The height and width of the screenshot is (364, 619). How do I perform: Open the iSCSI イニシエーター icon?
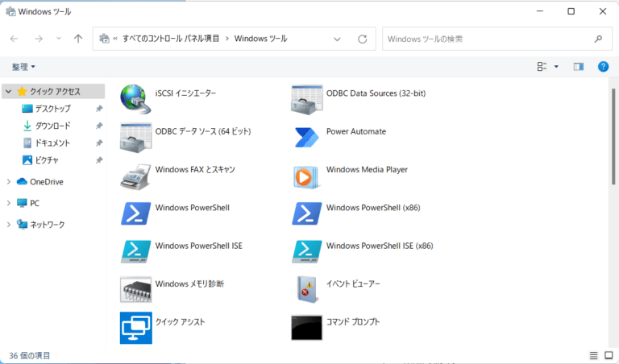pyautogui.click(x=135, y=99)
